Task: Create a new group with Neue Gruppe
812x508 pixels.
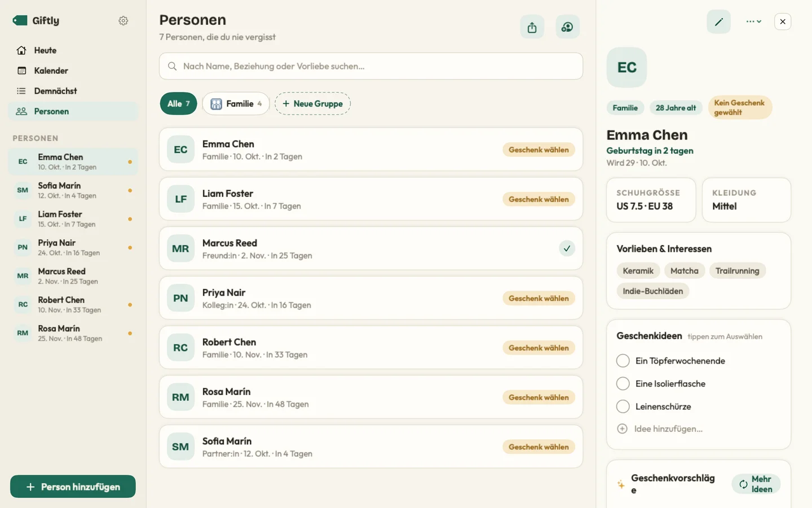Action: [312, 104]
